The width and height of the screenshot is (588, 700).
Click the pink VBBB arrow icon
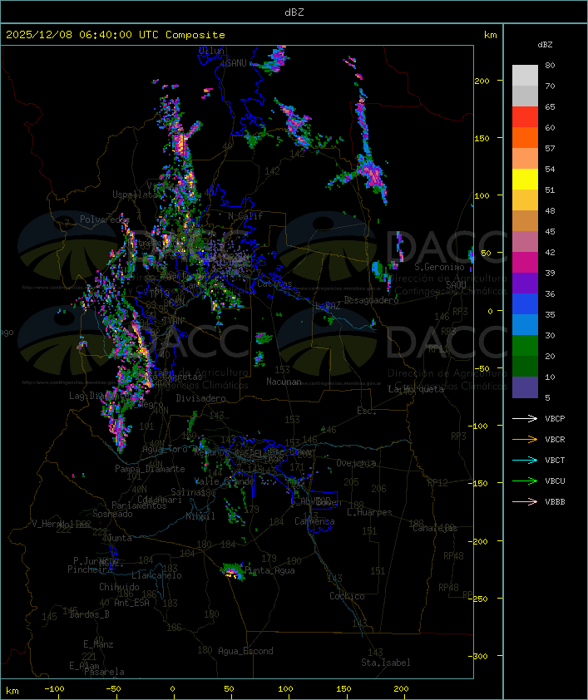coord(525,501)
